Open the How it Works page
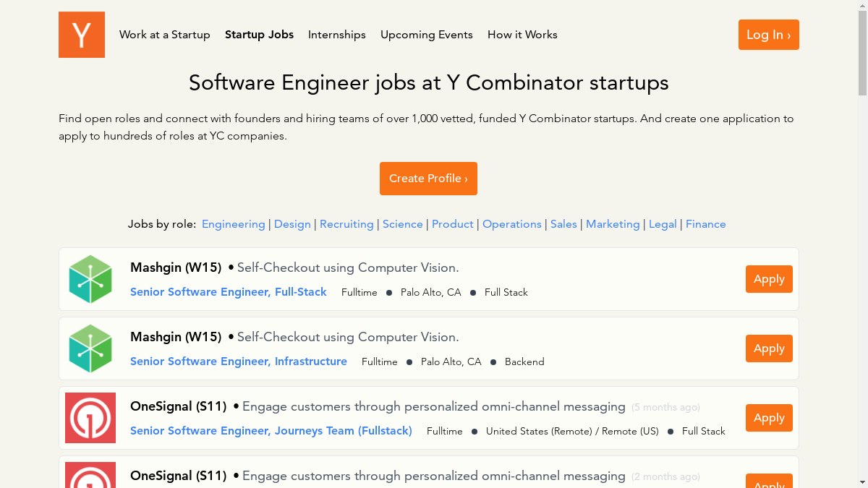This screenshot has width=868, height=488. (522, 35)
